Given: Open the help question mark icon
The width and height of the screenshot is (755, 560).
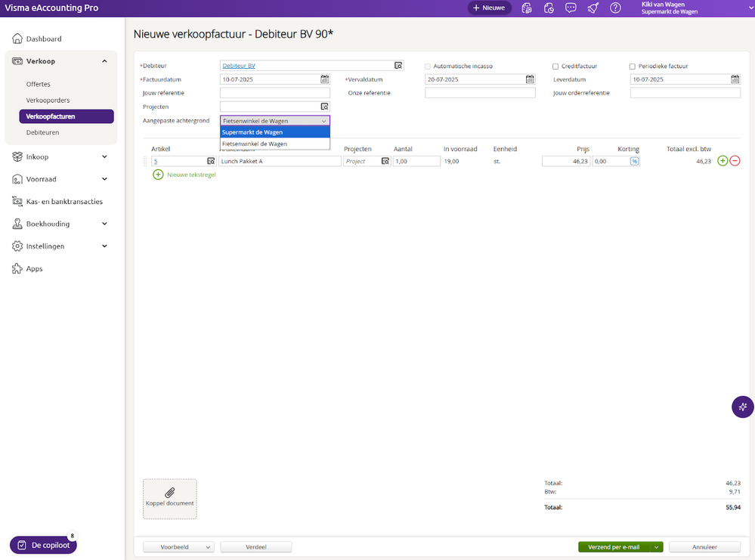Looking at the screenshot, I should point(615,8).
